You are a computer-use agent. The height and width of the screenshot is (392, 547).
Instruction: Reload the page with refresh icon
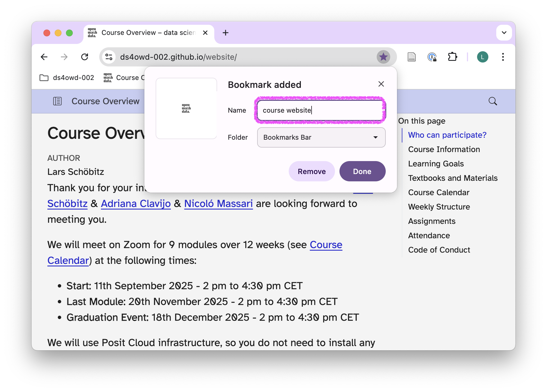(85, 57)
